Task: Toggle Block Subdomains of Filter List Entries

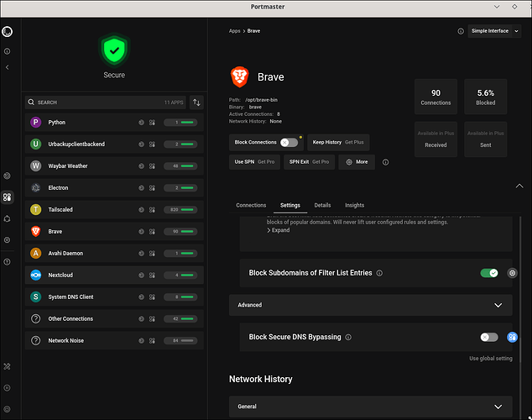Action: point(489,273)
